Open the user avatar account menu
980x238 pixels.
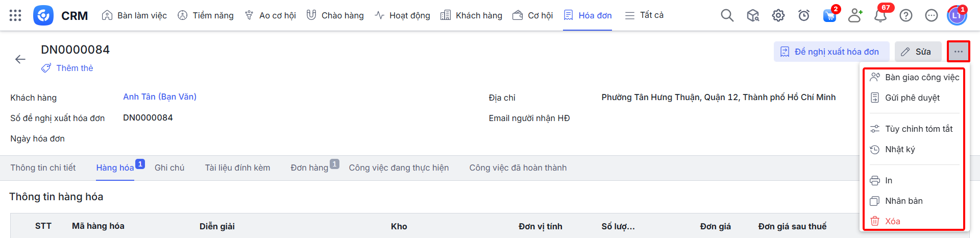pos(956,15)
